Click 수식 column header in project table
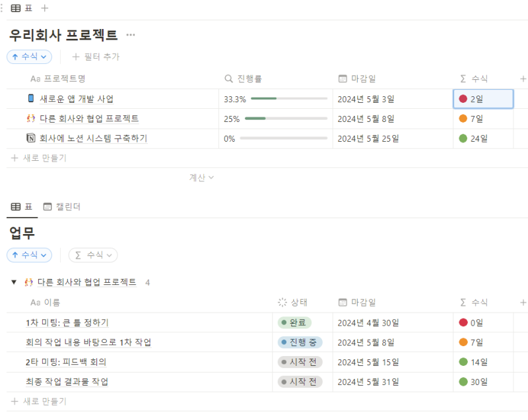 [x=474, y=78]
